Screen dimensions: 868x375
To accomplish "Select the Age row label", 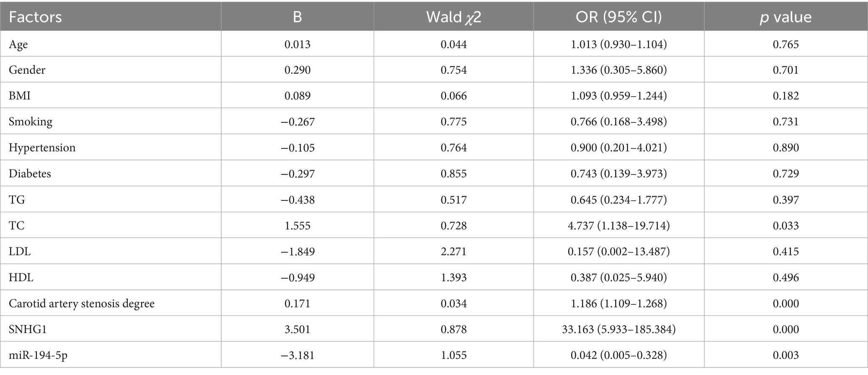I will coord(18,44).
